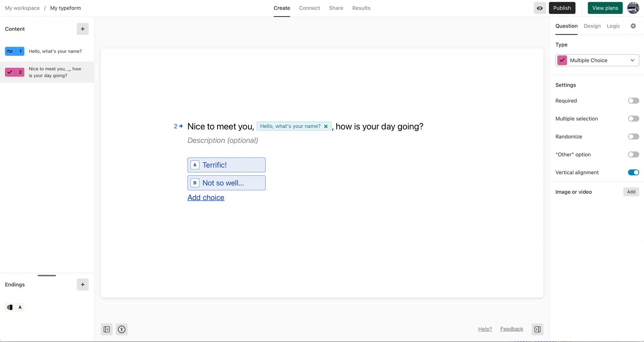Enable Multiple selection
The height and width of the screenshot is (342, 644).
633,118
